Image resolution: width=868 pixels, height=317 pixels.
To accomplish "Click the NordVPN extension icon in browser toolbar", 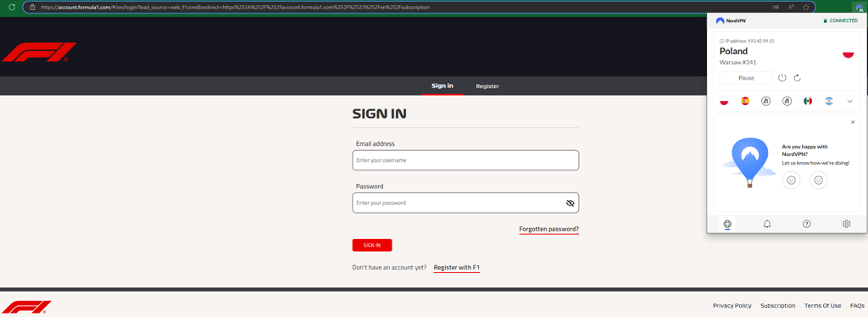I will click(860, 7).
